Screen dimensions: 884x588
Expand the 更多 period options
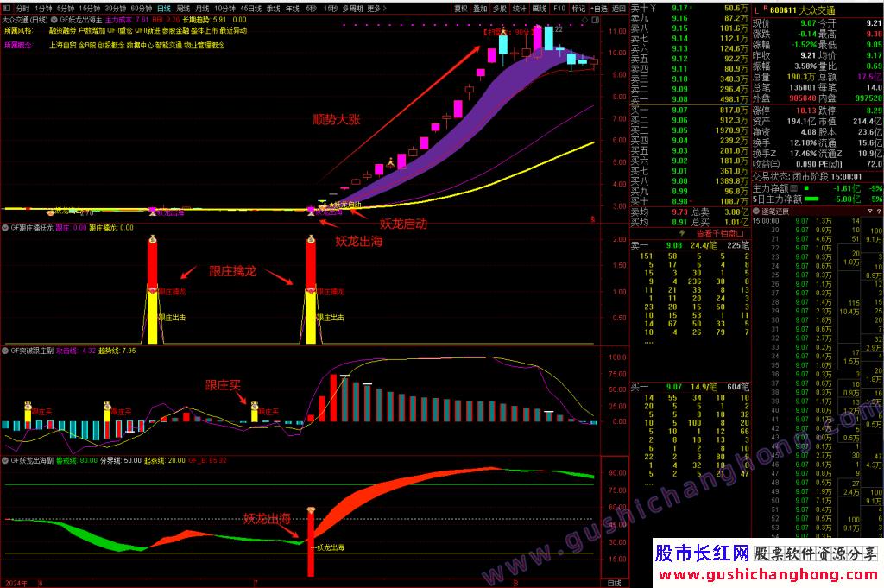pos(376,9)
